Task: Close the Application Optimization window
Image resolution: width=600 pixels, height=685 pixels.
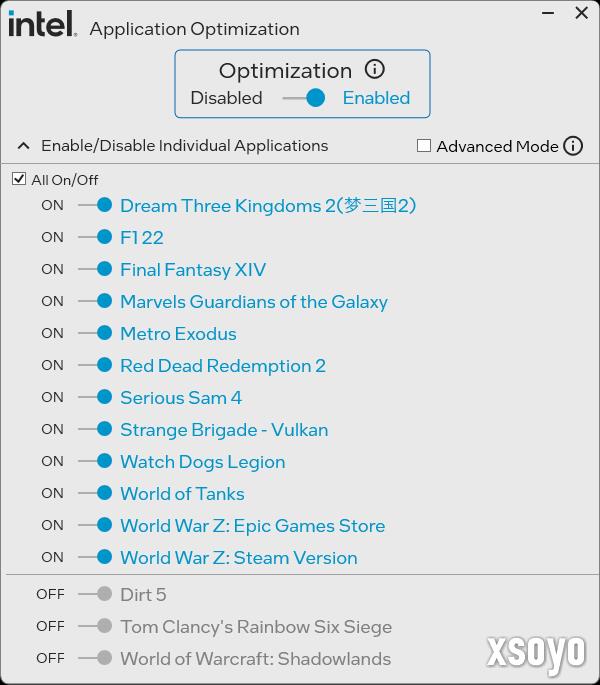Action: [582, 13]
